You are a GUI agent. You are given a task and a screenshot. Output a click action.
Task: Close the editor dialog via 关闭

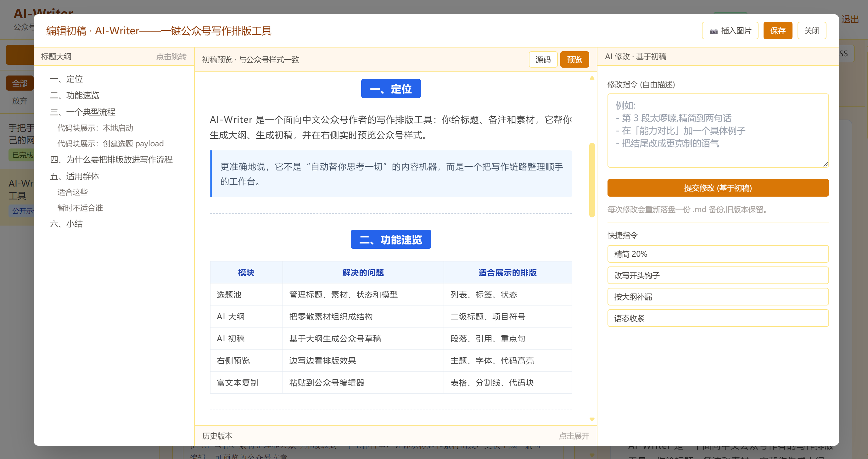click(x=811, y=31)
